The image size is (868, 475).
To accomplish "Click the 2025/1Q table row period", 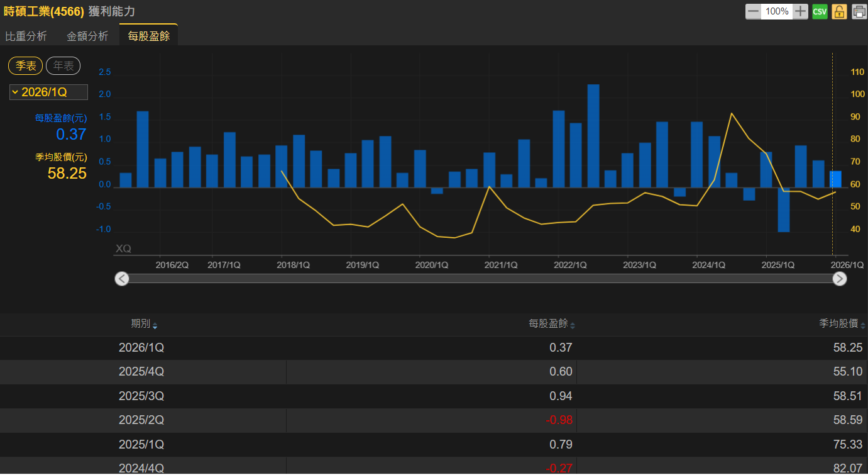I will pos(141,445).
